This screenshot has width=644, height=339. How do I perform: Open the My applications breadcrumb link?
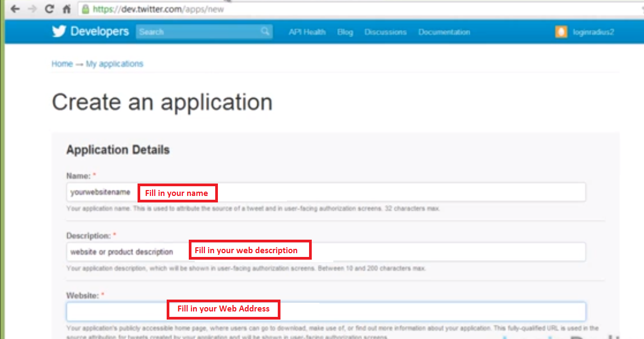114,64
